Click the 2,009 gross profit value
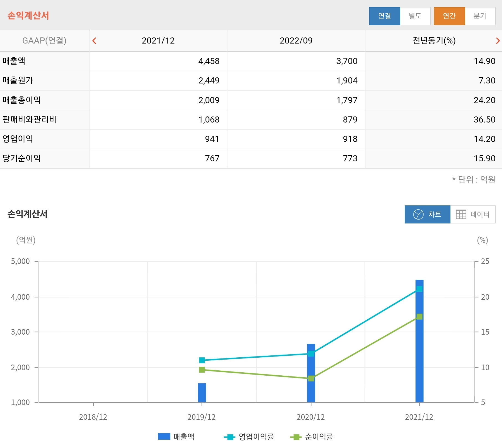502x448 pixels. 209,100
